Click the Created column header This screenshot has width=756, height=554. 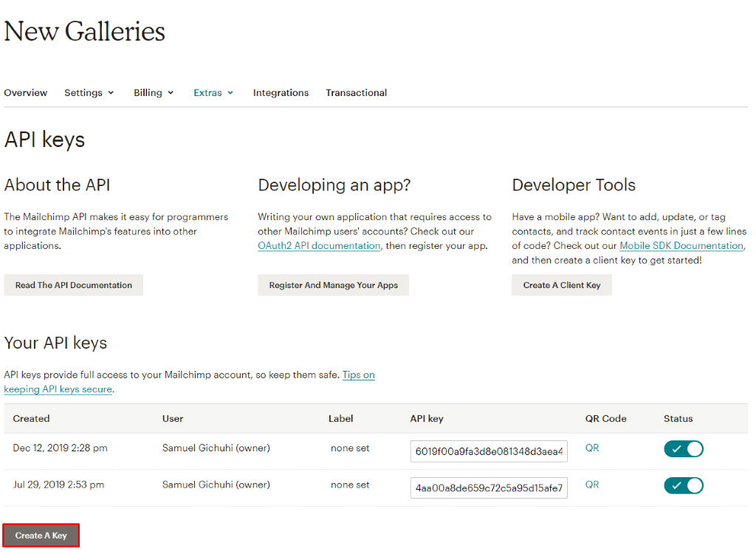point(31,419)
